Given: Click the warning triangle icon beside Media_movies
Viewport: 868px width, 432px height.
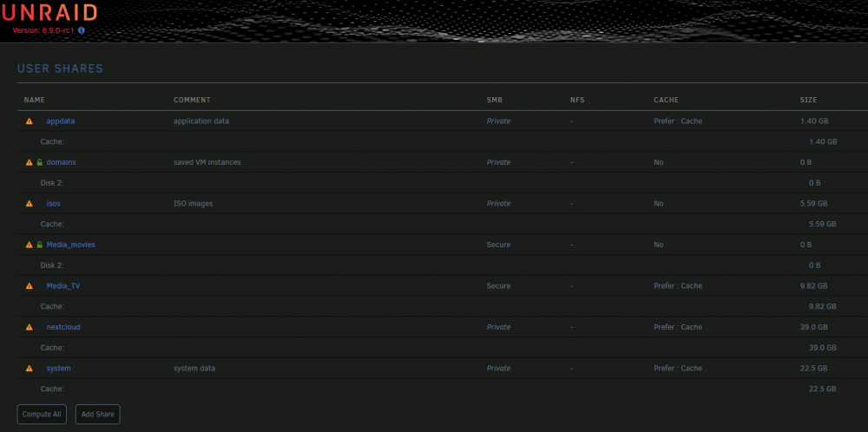Looking at the screenshot, I should (x=30, y=245).
